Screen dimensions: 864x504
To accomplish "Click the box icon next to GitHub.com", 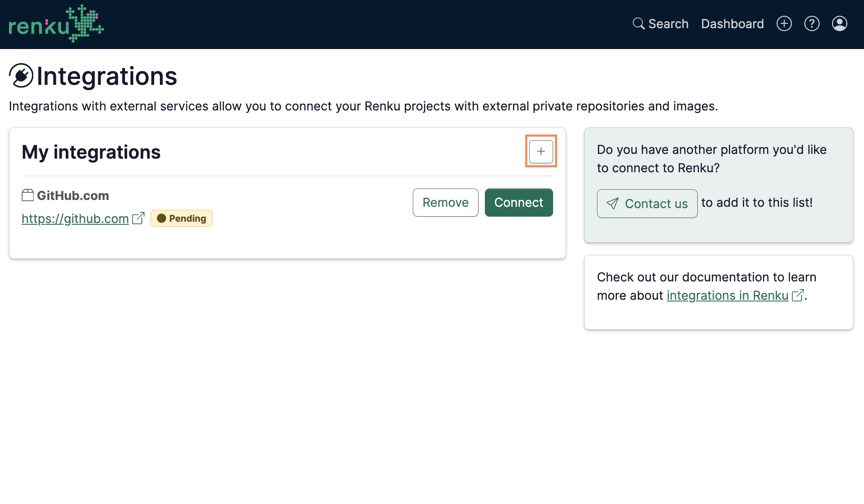I will 28,195.
